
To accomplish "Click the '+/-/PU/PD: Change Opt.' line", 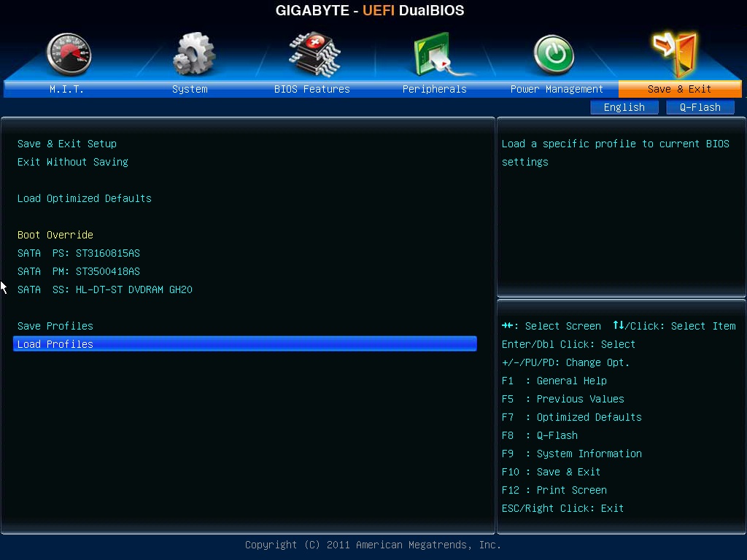I will pyautogui.click(x=565, y=362).
